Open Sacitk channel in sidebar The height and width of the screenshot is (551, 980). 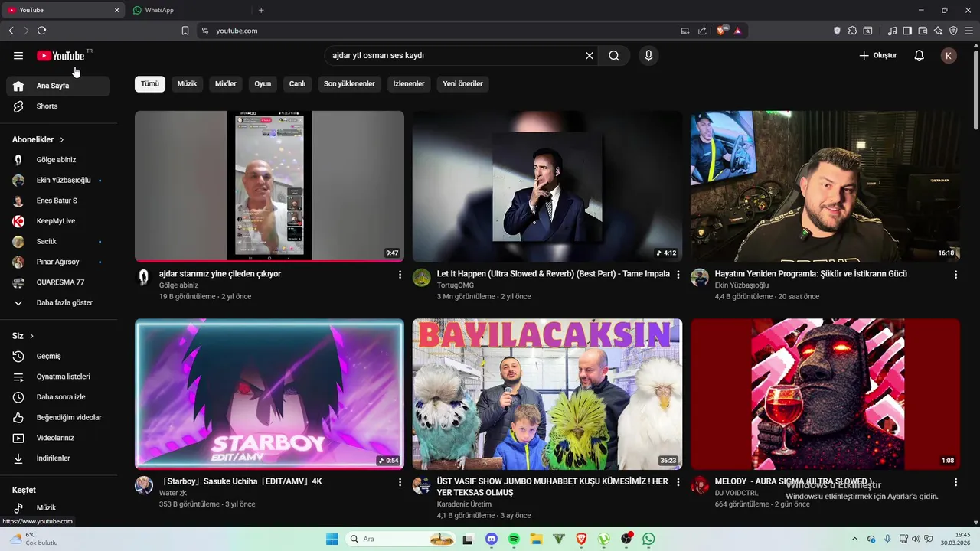(58, 241)
